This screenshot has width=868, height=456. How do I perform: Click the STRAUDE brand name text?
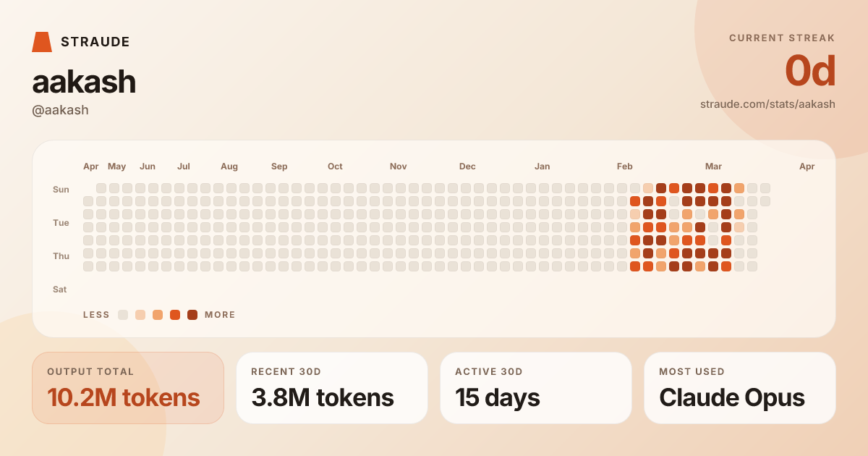[x=95, y=42]
